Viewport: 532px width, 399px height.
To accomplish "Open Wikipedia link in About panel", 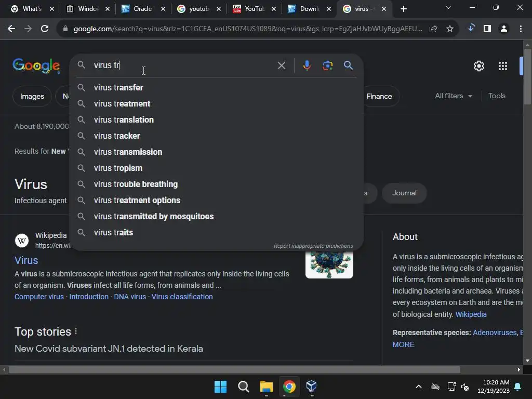I will point(471,314).
